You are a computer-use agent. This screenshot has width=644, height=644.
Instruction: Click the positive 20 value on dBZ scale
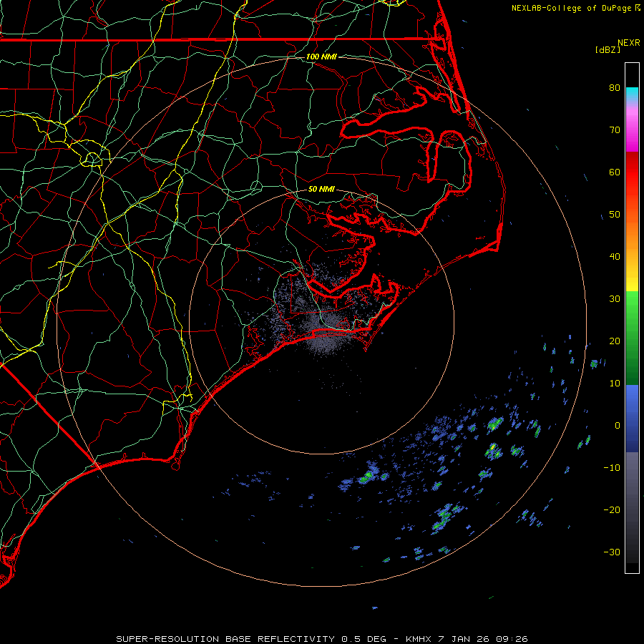point(615,341)
